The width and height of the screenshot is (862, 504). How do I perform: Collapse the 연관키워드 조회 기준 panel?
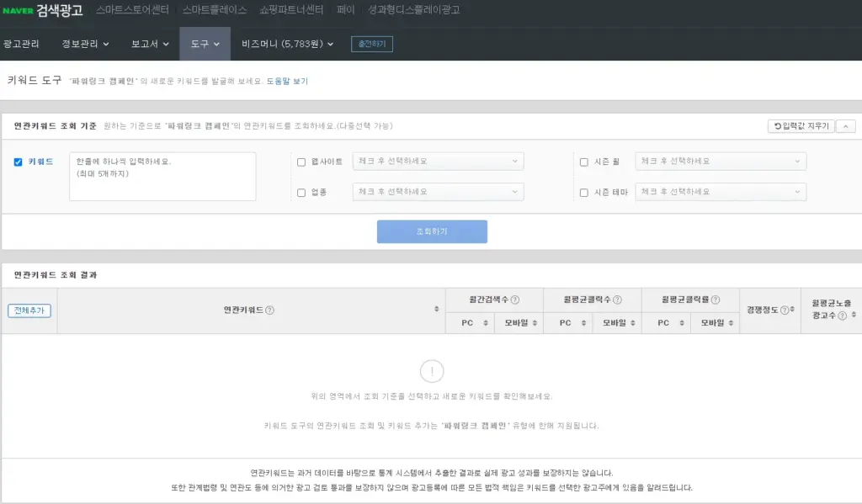pyautogui.click(x=845, y=126)
